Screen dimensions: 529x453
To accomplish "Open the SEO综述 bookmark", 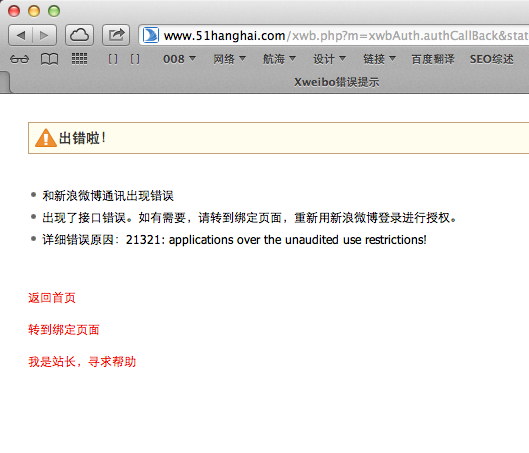I will [492, 59].
